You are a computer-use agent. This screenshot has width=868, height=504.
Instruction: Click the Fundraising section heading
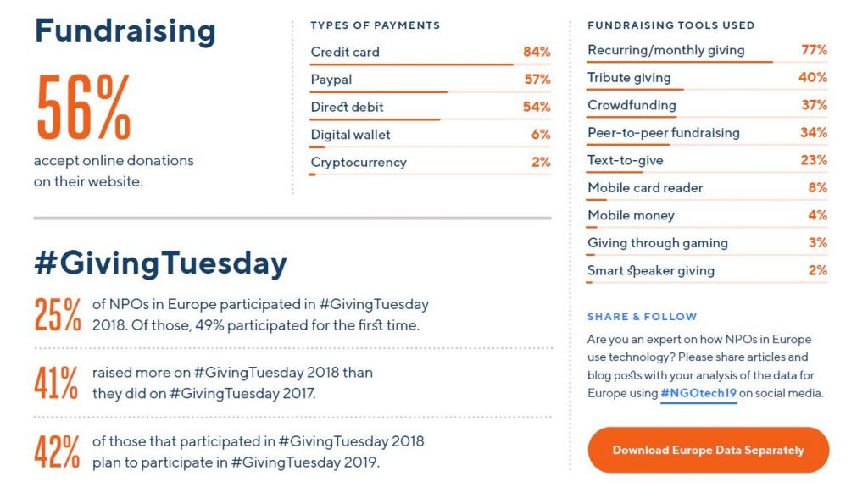[x=125, y=31]
